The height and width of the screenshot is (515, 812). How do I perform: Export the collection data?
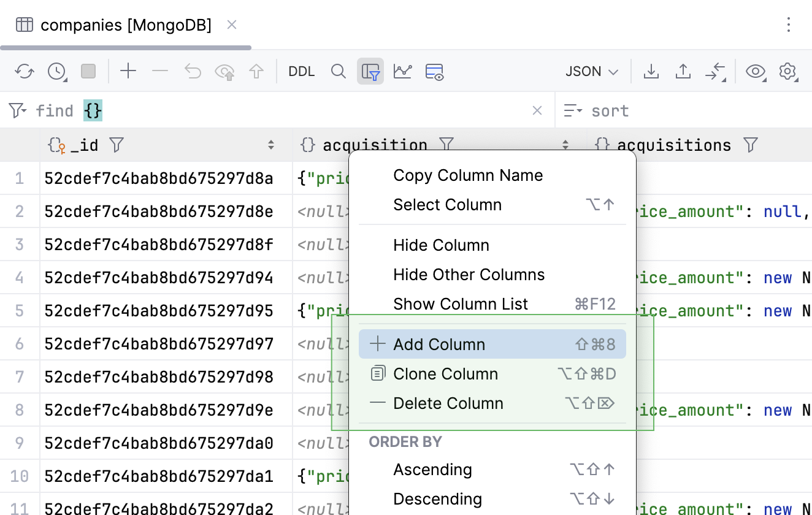pyautogui.click(x=651, y=71)
